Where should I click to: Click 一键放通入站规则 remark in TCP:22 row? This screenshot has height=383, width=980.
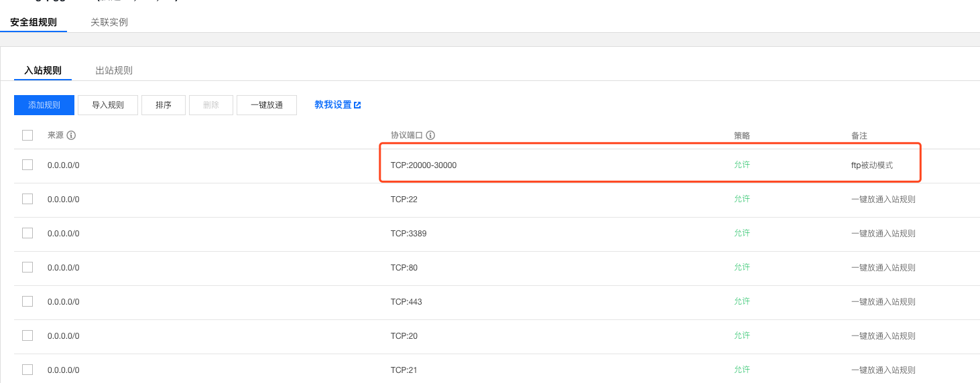(883, 200)
